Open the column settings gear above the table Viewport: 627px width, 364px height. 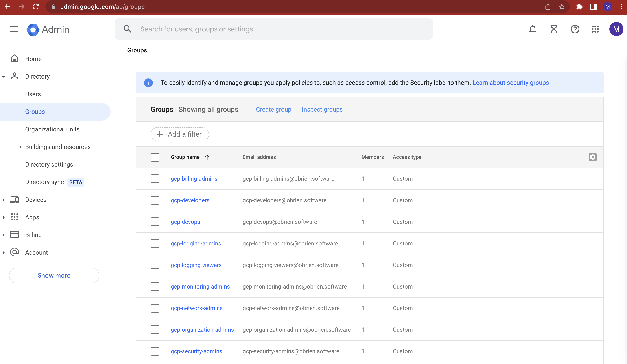593,157
